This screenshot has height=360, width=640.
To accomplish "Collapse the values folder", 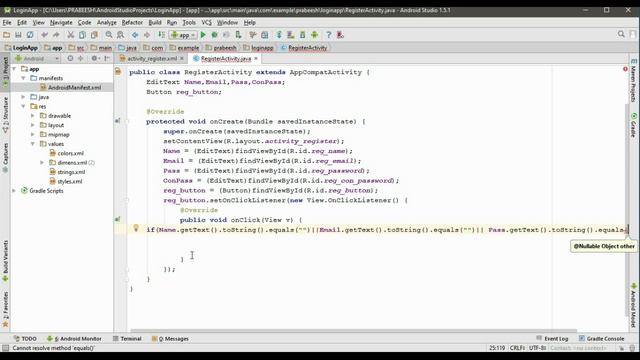I will [33, 144].
